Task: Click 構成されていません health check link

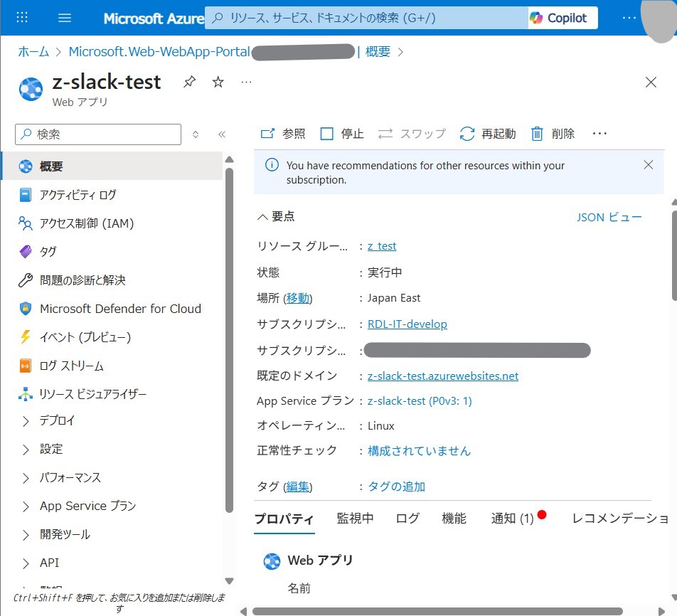Action: [x=419, y=451]
